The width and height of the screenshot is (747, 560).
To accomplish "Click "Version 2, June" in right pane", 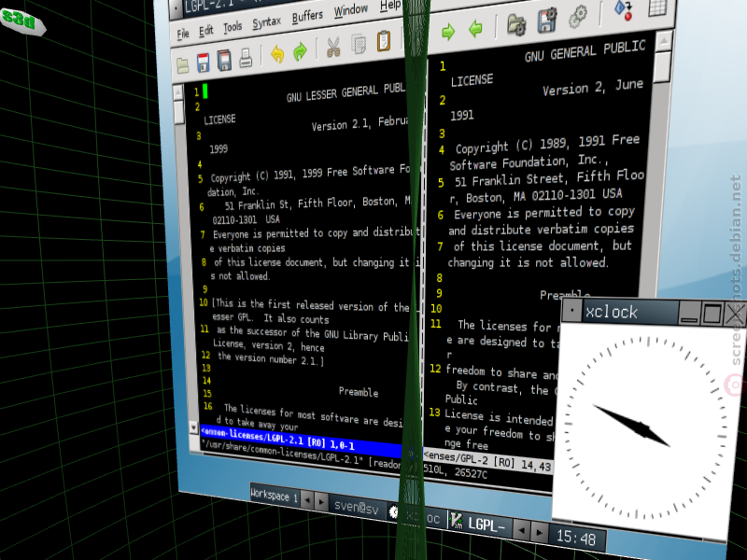I will tap(593, 88).
